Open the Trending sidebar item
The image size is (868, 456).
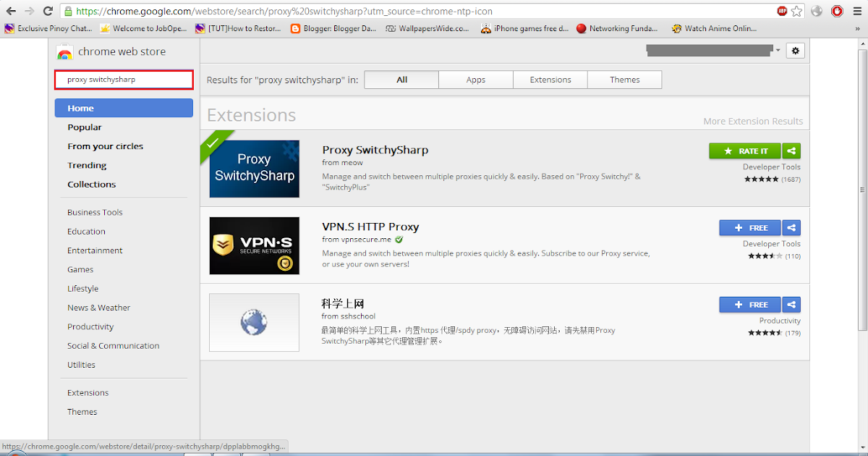(x=87, y=165)
